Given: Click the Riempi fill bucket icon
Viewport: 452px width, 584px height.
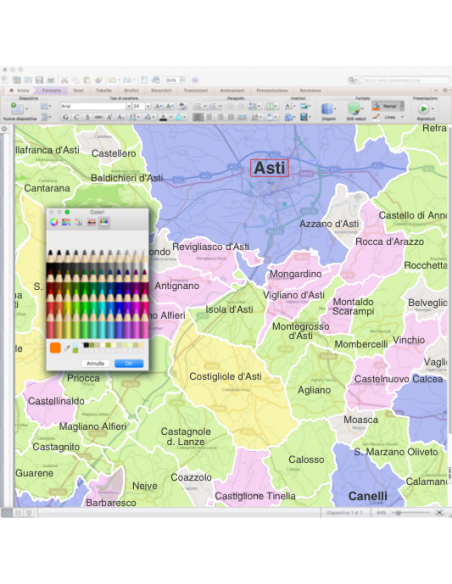Looking at the screenshot, I should pyautogui.click(x=376, y=106).
